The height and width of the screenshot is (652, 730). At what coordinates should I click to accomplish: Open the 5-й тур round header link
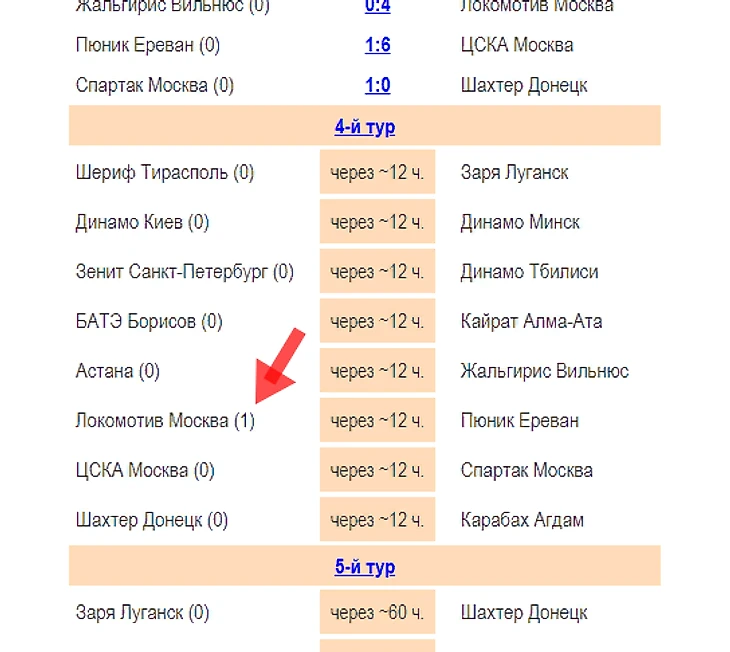pos(364,567)
